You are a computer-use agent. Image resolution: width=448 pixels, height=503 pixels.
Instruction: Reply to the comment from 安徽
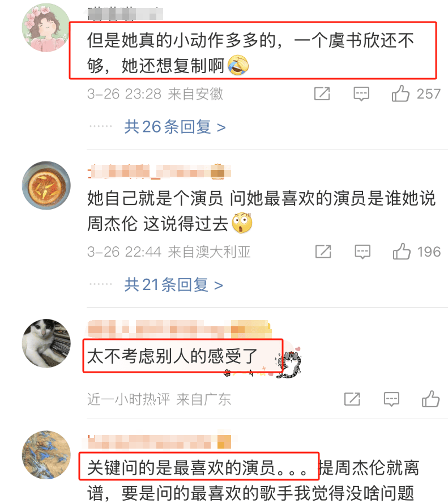point(361,94)
